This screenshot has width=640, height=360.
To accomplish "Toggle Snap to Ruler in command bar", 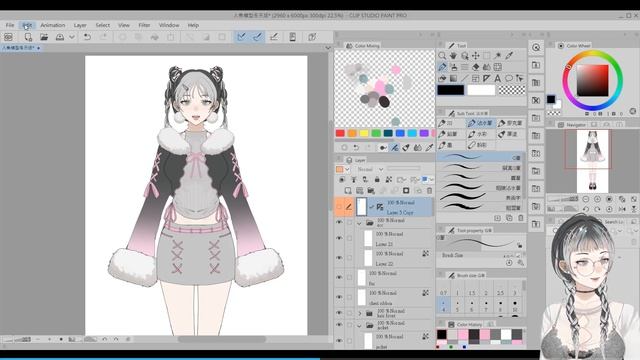I will (x=242, y=37).
